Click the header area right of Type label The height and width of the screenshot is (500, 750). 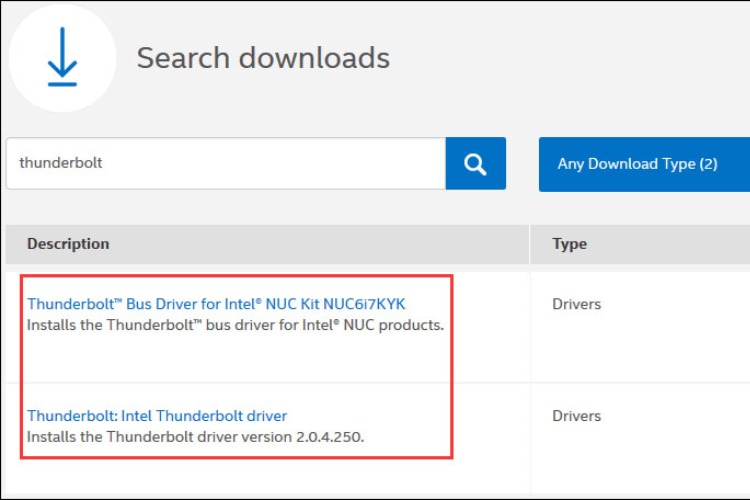pyautogui.click(x=670, y=244)
